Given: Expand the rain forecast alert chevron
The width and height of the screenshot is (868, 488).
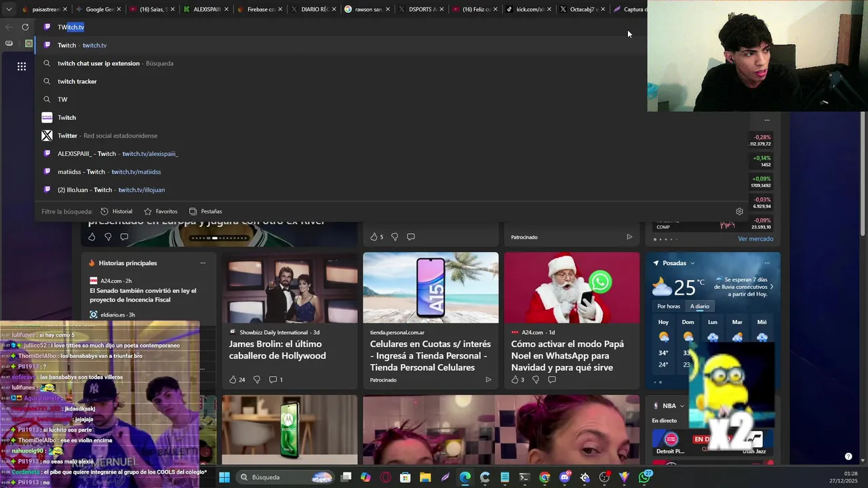Looking at the screenshot, I should tap(771, 287).
